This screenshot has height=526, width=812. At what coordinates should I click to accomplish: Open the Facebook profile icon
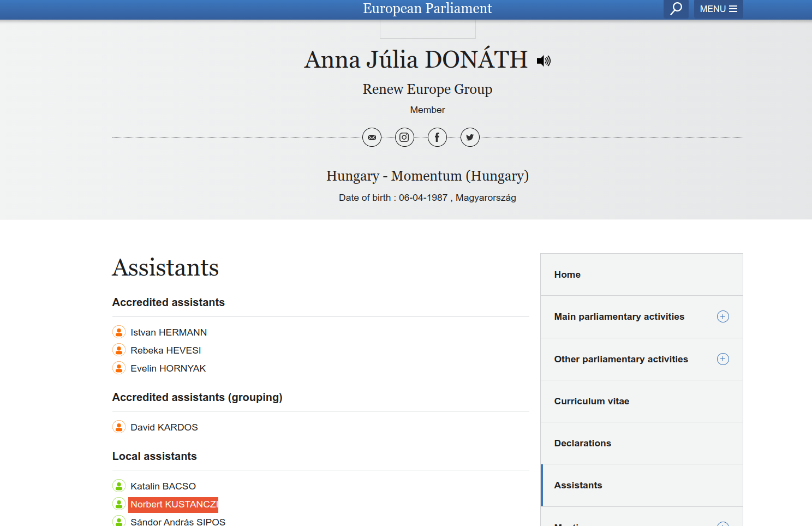437,138
